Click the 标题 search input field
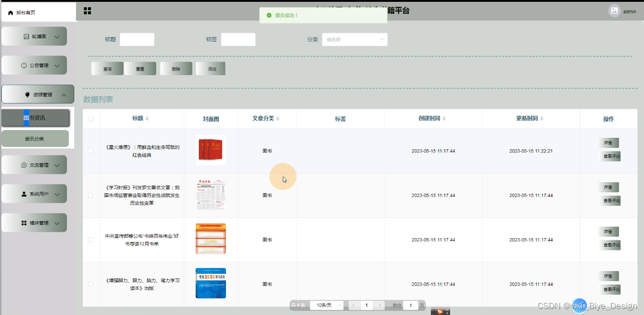 pyautogui.click(x=137, y=39)
